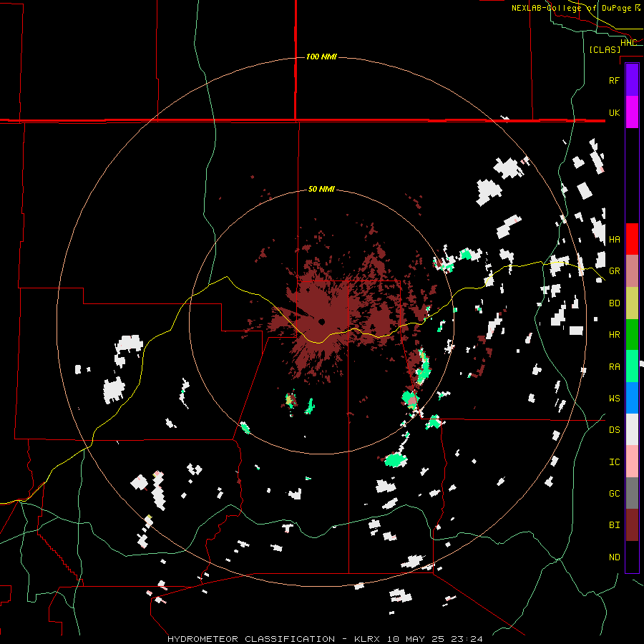Click the RA bright green legend swatch
The image size is (644, 644).
(x=632, y=366)
